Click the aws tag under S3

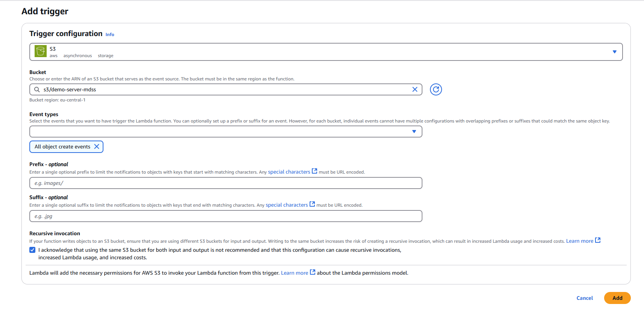click(53, 56)
